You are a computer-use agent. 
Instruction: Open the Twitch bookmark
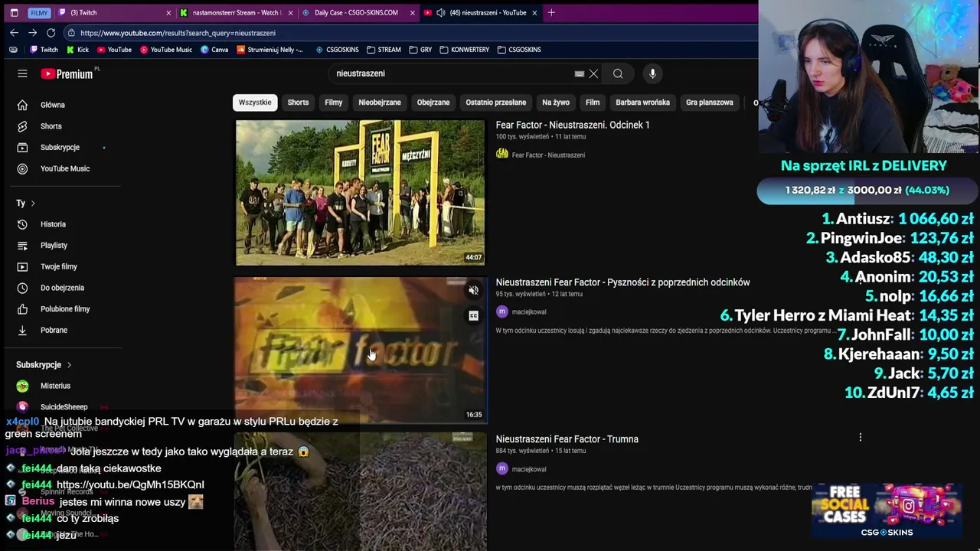44,50
